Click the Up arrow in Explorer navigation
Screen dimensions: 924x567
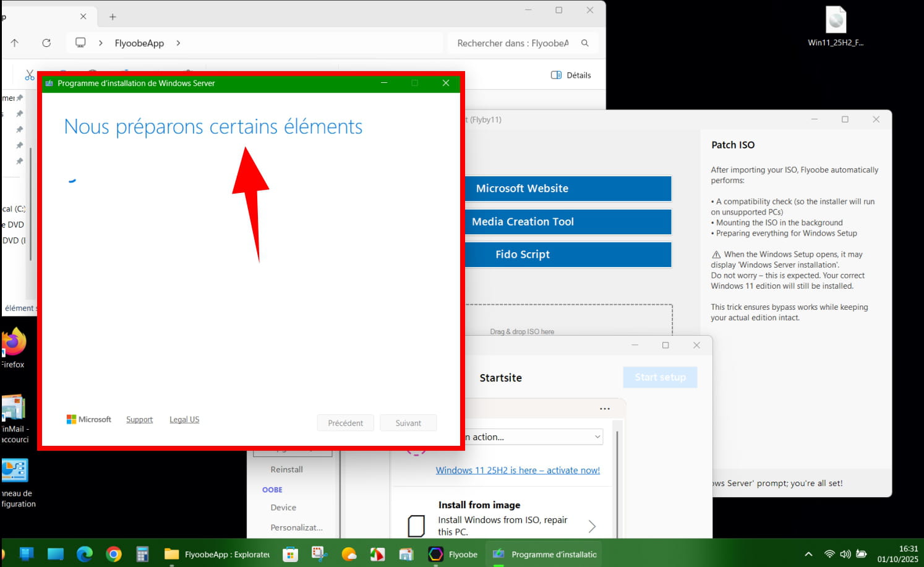tap(15, 43)
